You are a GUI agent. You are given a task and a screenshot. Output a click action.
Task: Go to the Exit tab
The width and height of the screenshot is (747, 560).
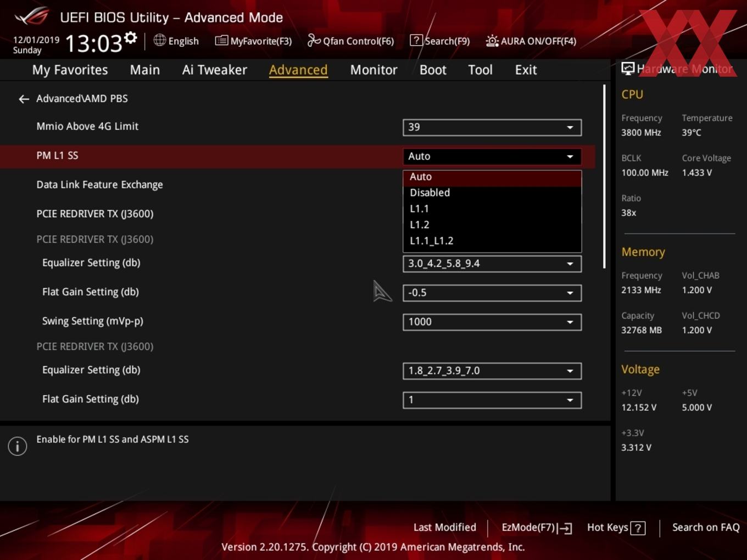pos(526,70)
